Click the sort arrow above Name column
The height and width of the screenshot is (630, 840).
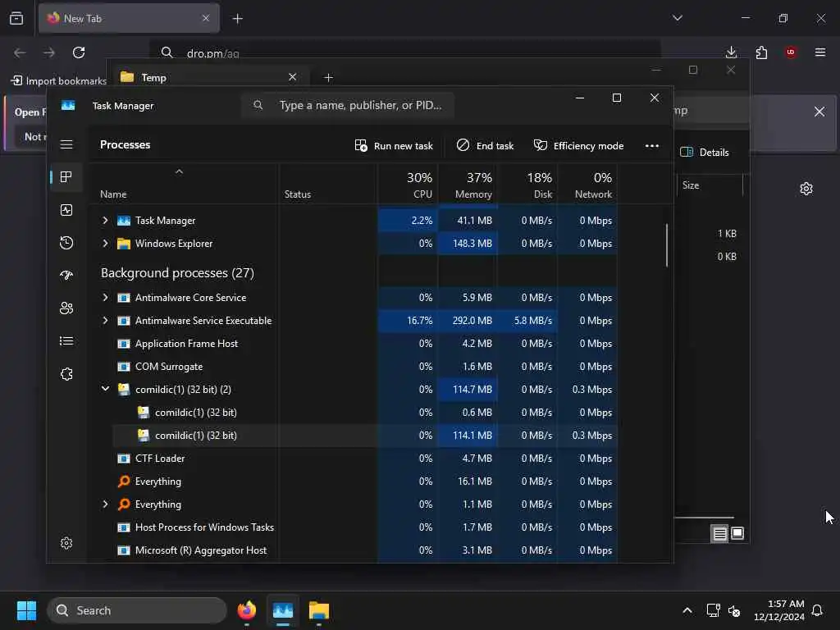click(x=180, y=171)
